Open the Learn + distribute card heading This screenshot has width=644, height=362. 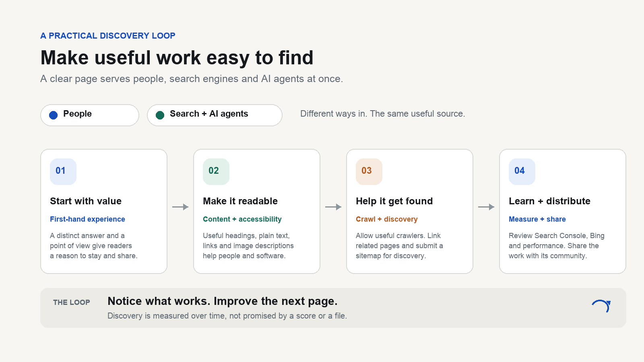549,201
